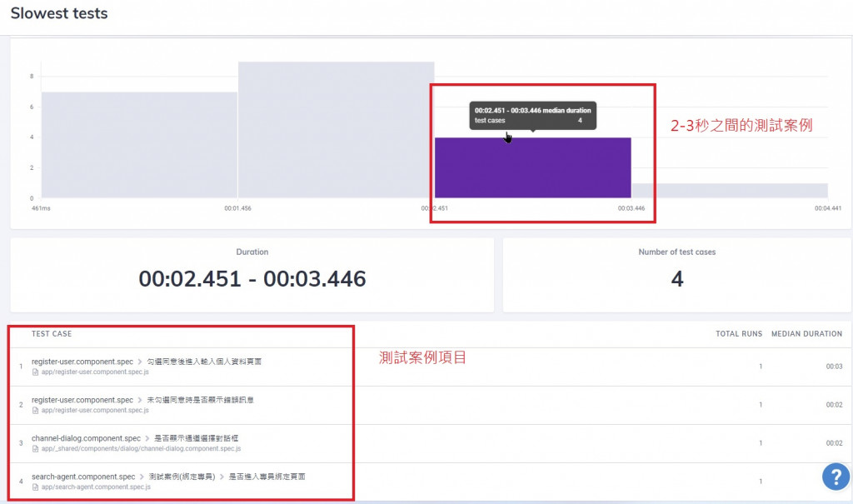
Task: Select the short gray bar ending at 00:04.441
Action: (x=730, y=191)
